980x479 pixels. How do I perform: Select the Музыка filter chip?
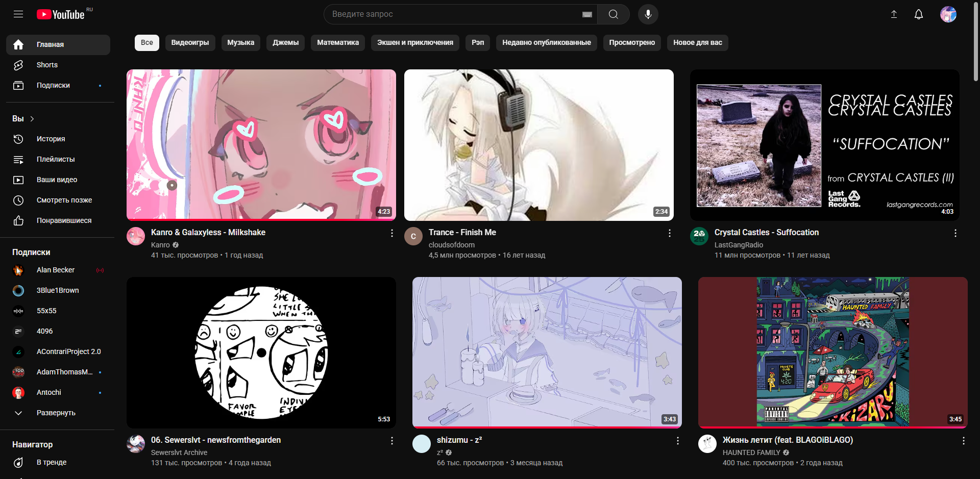pyautogui.click(x=240, y=42)
